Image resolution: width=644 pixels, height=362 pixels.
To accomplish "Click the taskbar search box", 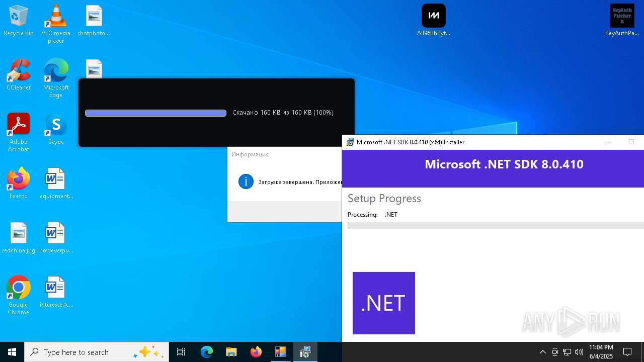I will click(x=97, y=352).
